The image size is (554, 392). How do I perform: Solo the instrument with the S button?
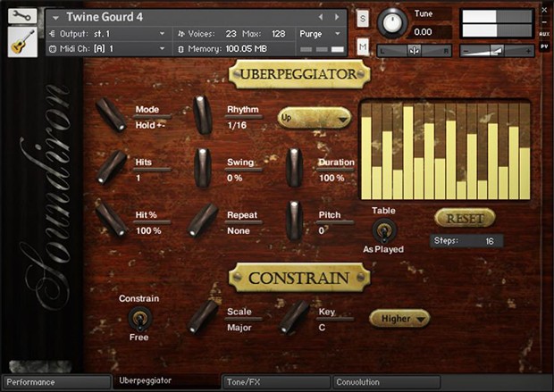click(x=363, y=19)
